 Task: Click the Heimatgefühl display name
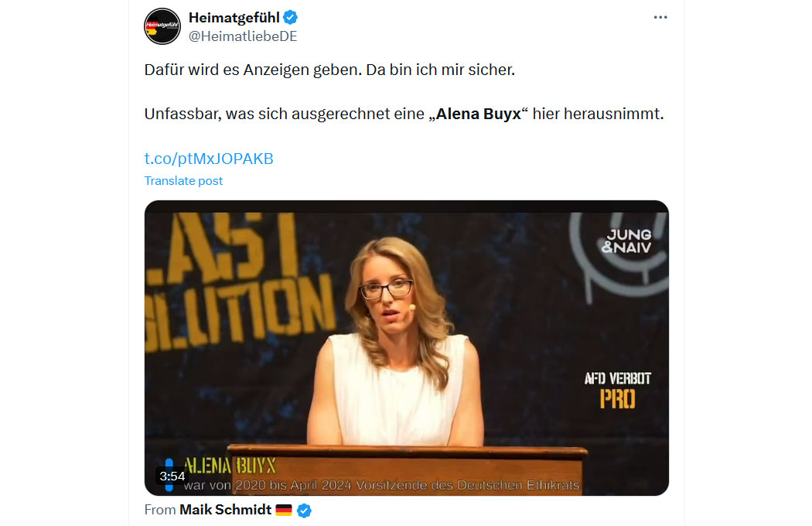(x=234, y=17)
